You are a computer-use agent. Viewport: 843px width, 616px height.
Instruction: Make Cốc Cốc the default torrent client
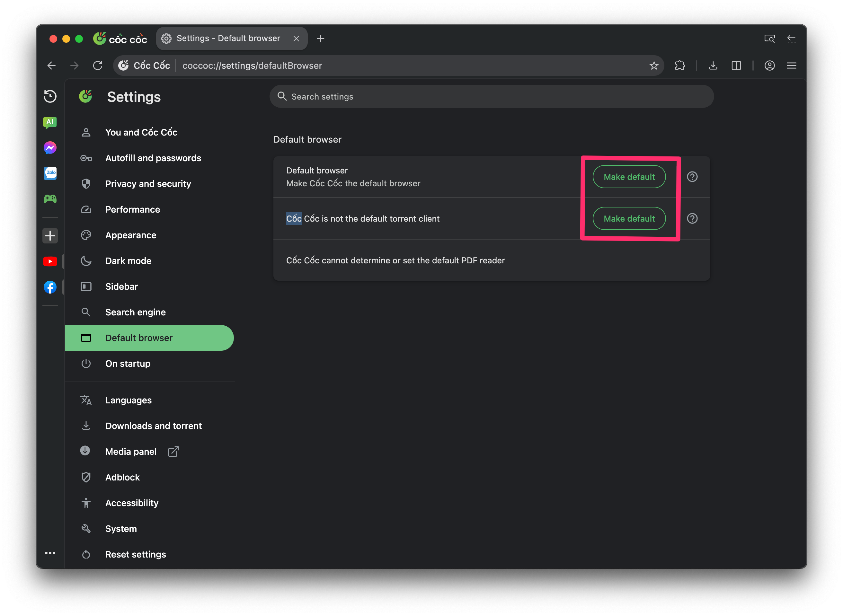pos(629,218)
